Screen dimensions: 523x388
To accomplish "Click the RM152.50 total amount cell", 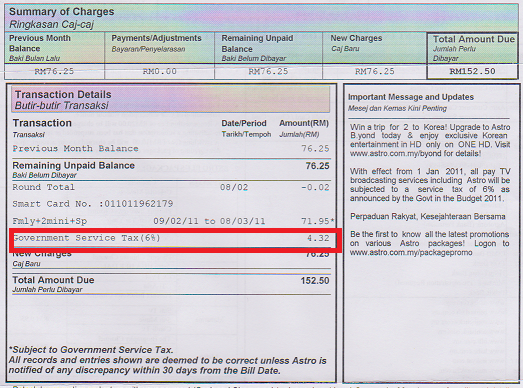I will tap(472, 71).
